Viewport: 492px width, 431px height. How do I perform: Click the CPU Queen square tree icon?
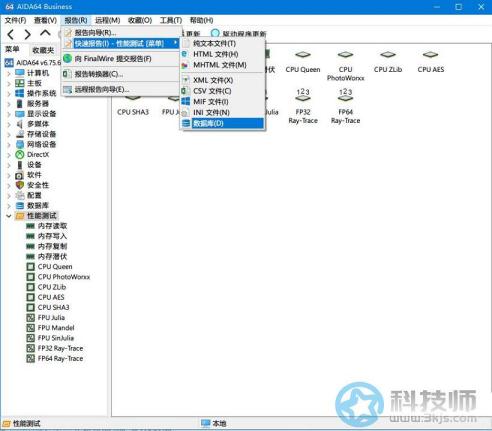click(30, 267)
